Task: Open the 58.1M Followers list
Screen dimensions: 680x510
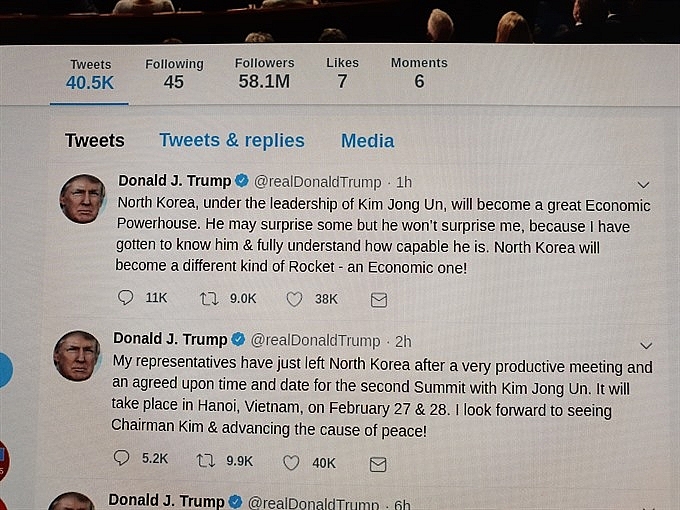Action: point(264,73)
